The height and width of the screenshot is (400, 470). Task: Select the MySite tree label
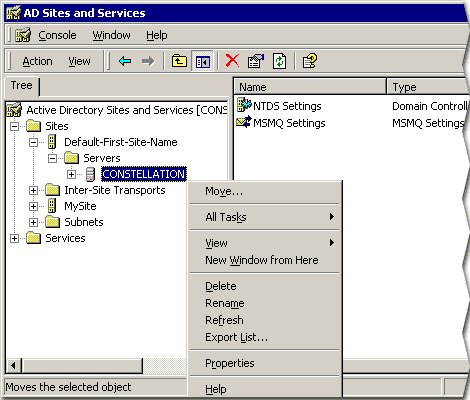[80, 206]
